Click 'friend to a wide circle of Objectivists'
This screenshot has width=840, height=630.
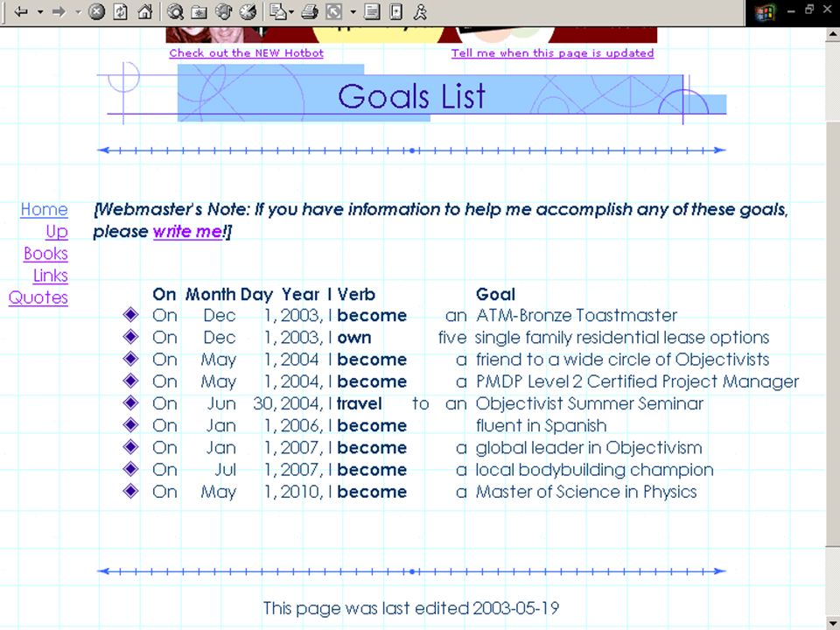pyautogui.click(x=622, y=359)
